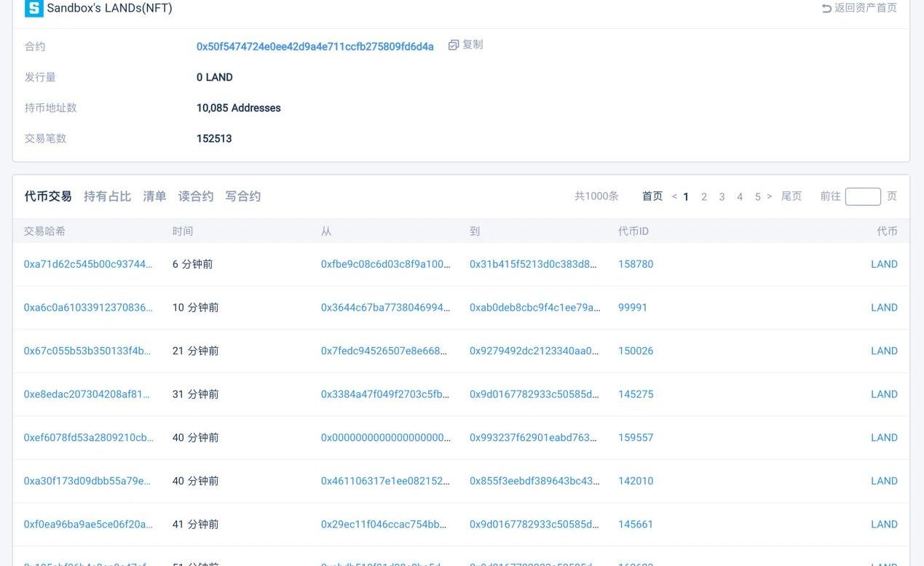Screen dimensions: 924x566
Task: Open recipient address 0xab0deb8cbc9f4c1ee79a
Action: [534, 308]
